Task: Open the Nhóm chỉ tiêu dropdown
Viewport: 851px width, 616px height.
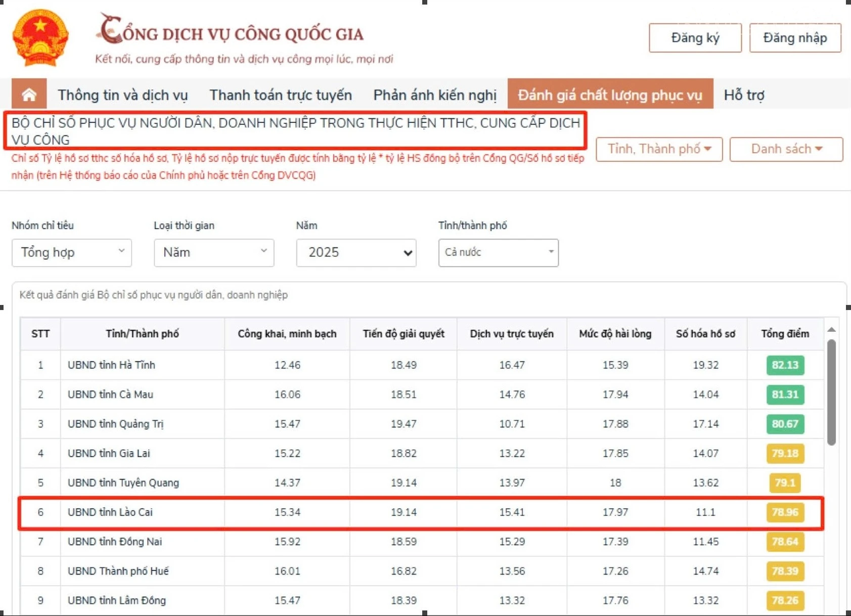Action: tap(72, 252)
